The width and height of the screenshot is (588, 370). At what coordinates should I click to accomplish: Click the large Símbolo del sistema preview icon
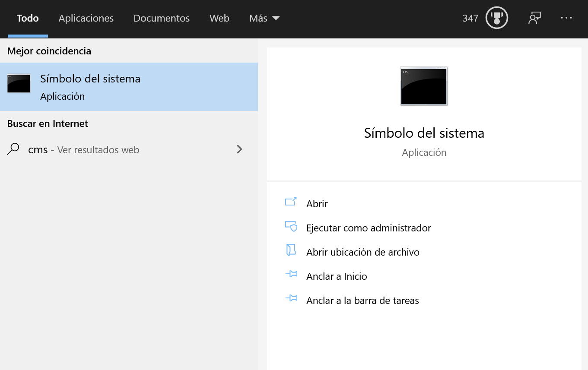click(424, 86)
